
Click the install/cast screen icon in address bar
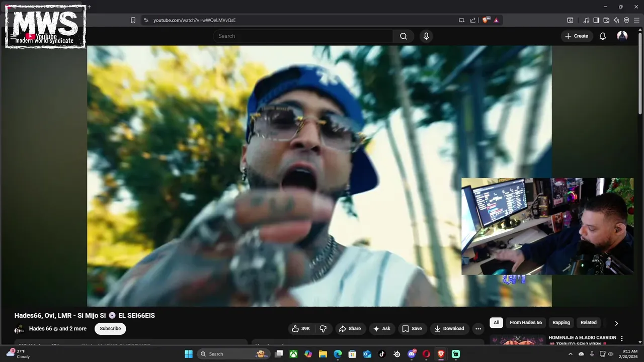coord(461,20)
